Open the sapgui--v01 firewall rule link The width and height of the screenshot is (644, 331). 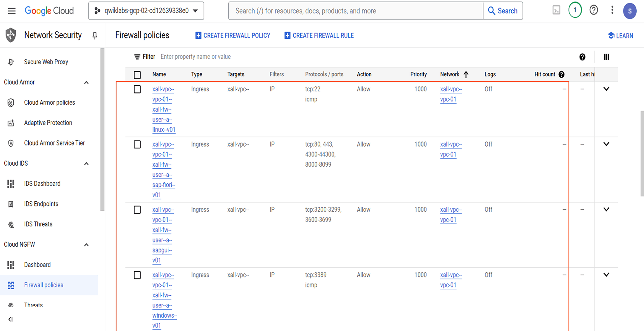pos(163,235)
